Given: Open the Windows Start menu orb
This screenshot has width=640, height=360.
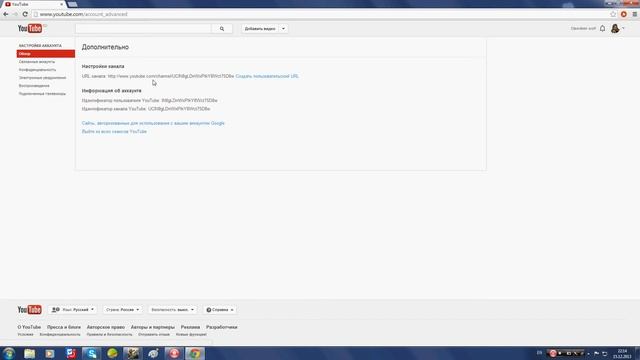Looking at the screenshot, I should click(x=9, y=353).
